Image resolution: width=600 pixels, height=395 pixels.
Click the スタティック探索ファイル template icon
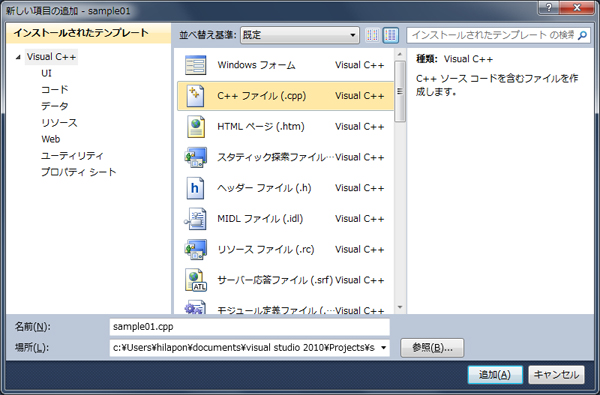coord(196,157)
